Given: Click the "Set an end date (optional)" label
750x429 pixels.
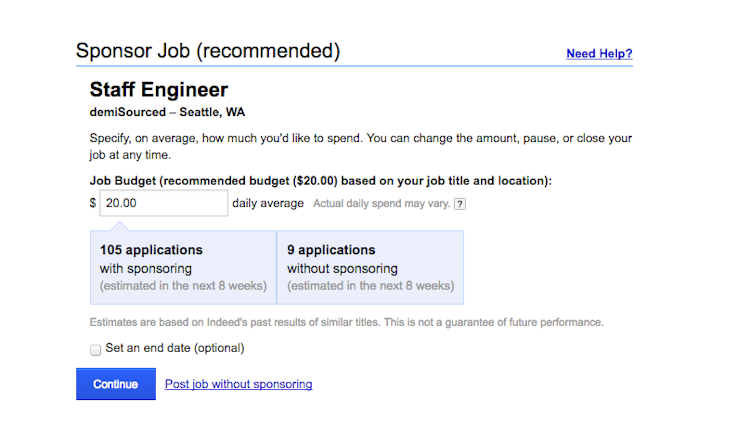Looking at the screenshot, I should coord(175,349).
